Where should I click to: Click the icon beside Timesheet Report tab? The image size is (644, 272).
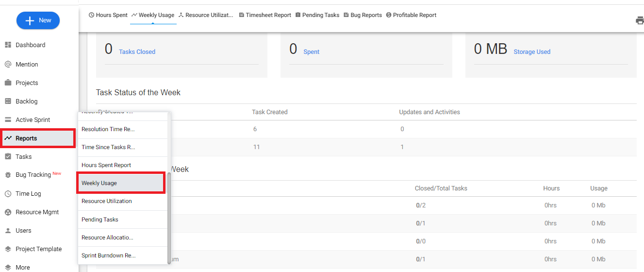[242, 15]
